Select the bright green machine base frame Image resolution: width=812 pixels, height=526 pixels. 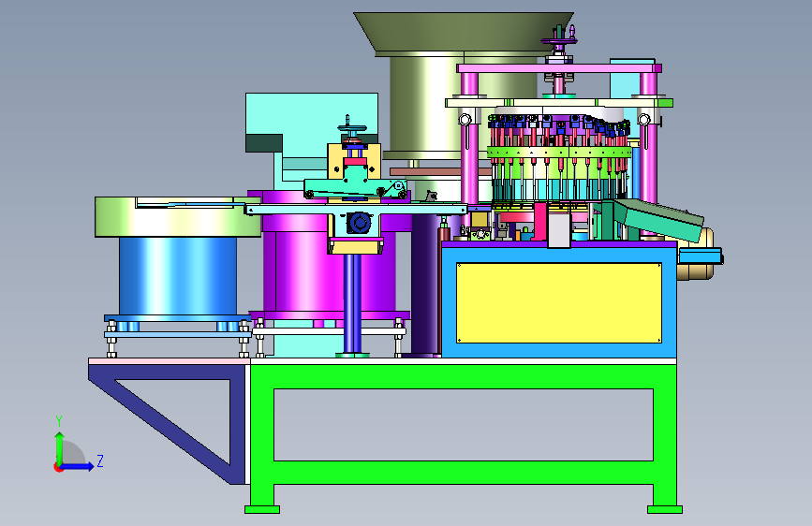[x=464, y=439]
